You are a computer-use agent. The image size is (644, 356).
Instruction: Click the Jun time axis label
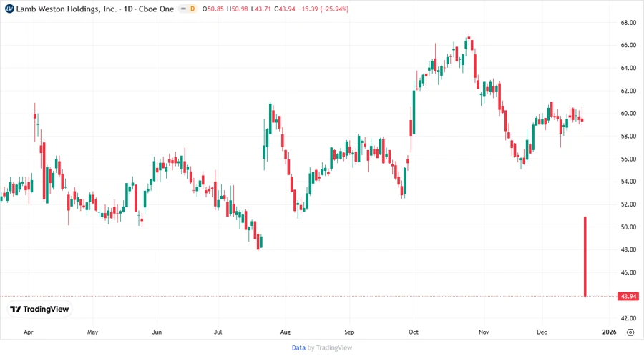coord(157,332)
